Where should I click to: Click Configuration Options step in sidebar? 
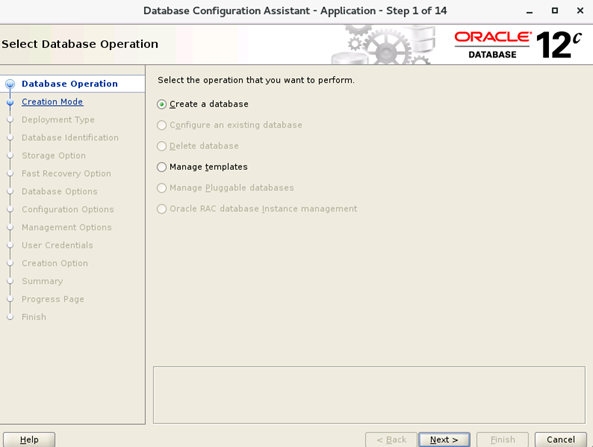tap(68, 210)
